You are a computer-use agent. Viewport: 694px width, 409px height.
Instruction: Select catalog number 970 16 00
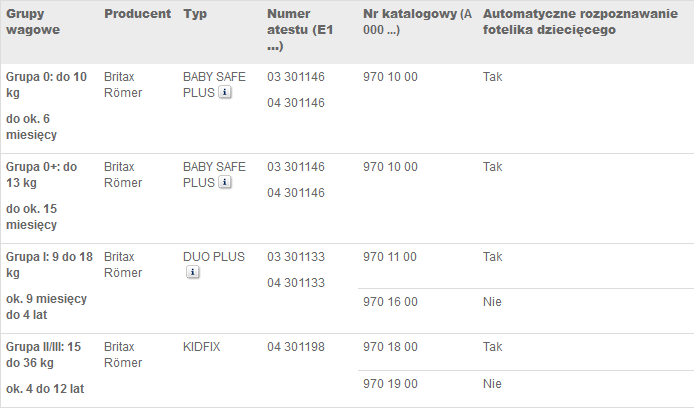(x=390, y=302)
